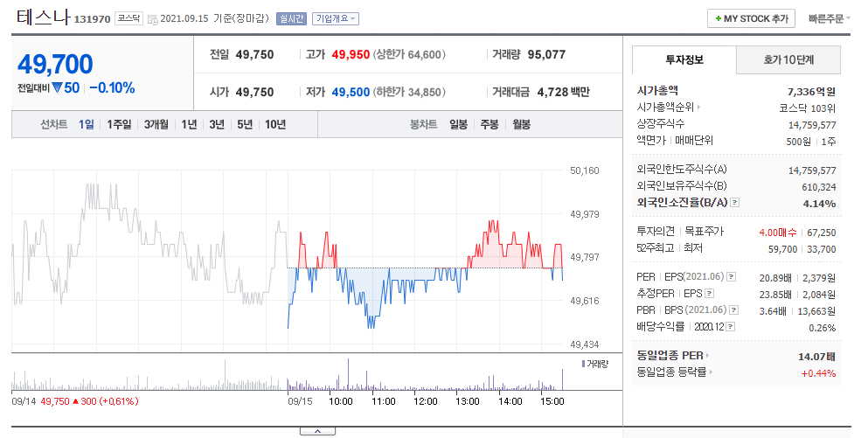The image size is (868, 438).
Task: Click the 10:00 time marker on chart
Action: pyautogui.click(x=340, y=401)
